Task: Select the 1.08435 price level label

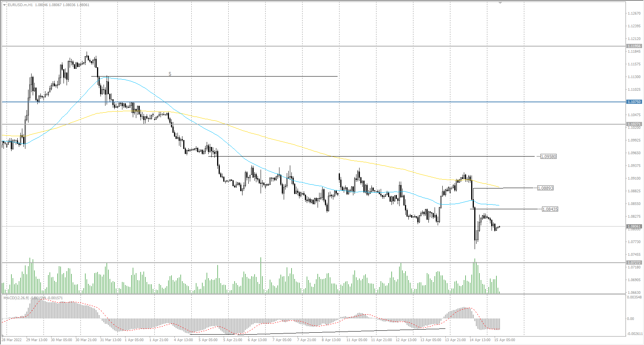Action: click(550, 209)
